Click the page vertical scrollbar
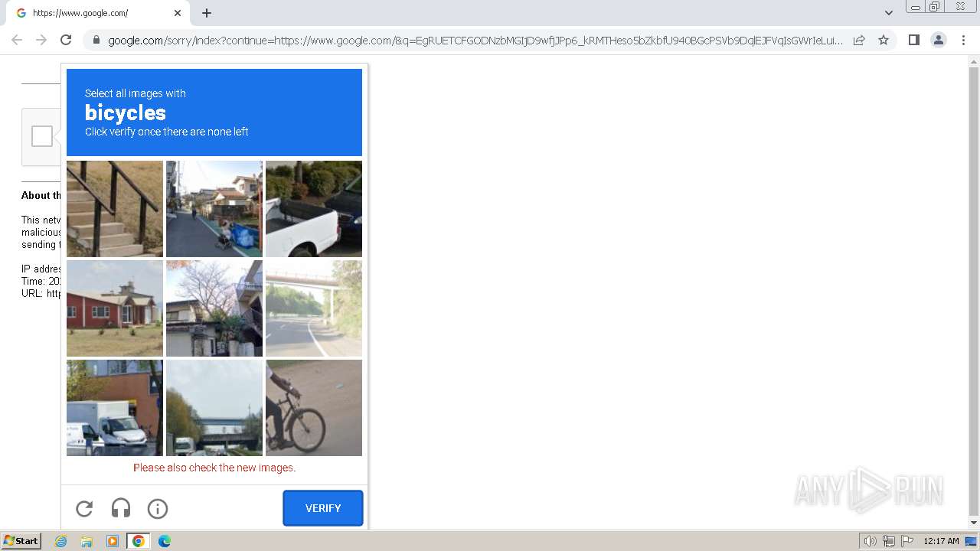This screenshot has width=980, height=551. [x=974, y=292]
